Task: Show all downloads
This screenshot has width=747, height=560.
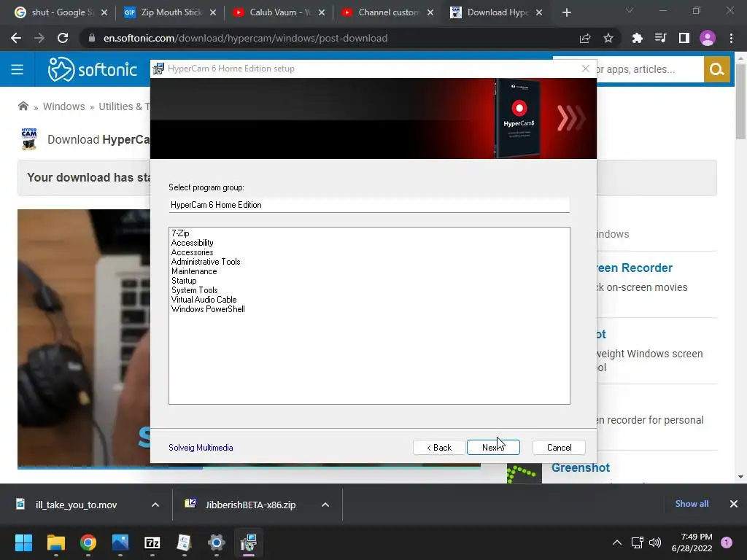Action: (692, 504)
